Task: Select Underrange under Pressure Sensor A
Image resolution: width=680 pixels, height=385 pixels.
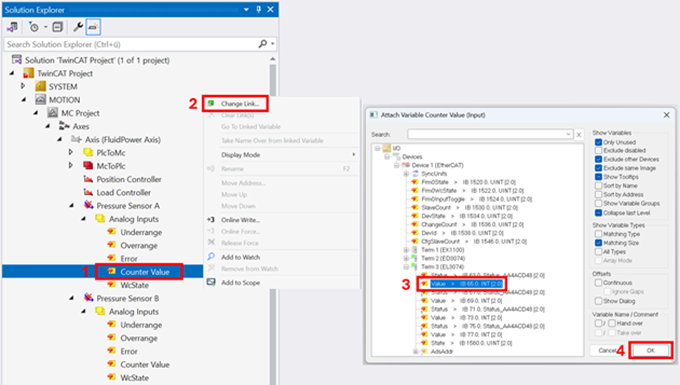Action: click(141, 232)
